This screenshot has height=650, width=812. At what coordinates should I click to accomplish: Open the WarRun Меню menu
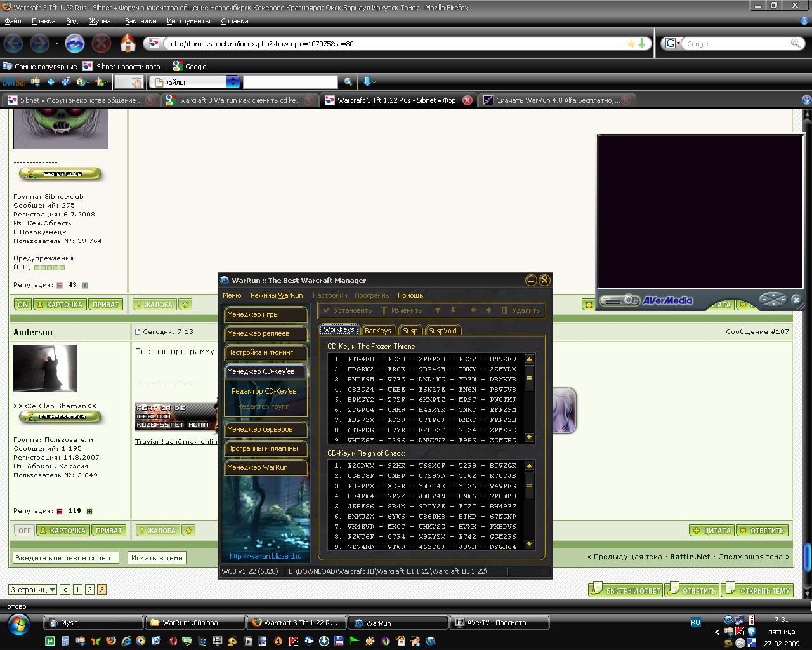point(232,295)
